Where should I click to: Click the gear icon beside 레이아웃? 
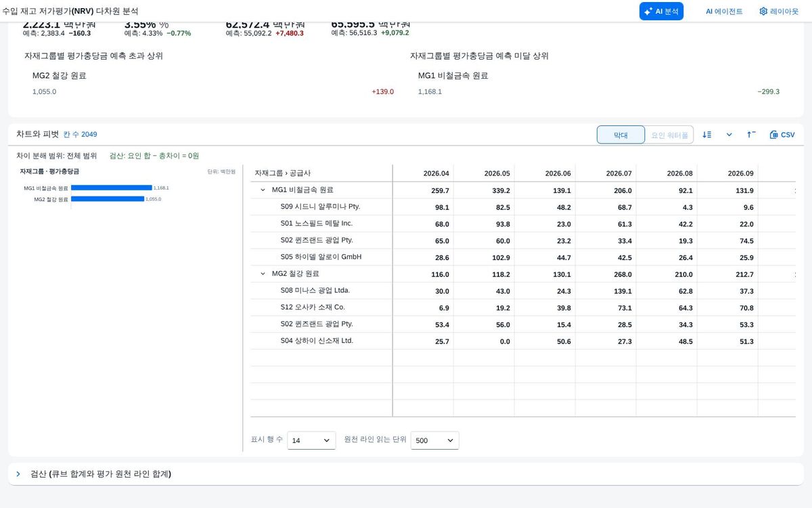763,12
